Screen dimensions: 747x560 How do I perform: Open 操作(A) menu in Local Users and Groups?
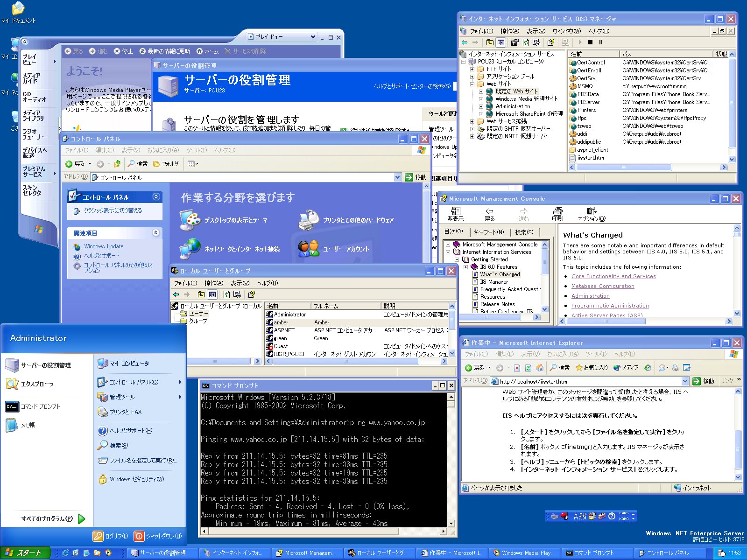214,283
